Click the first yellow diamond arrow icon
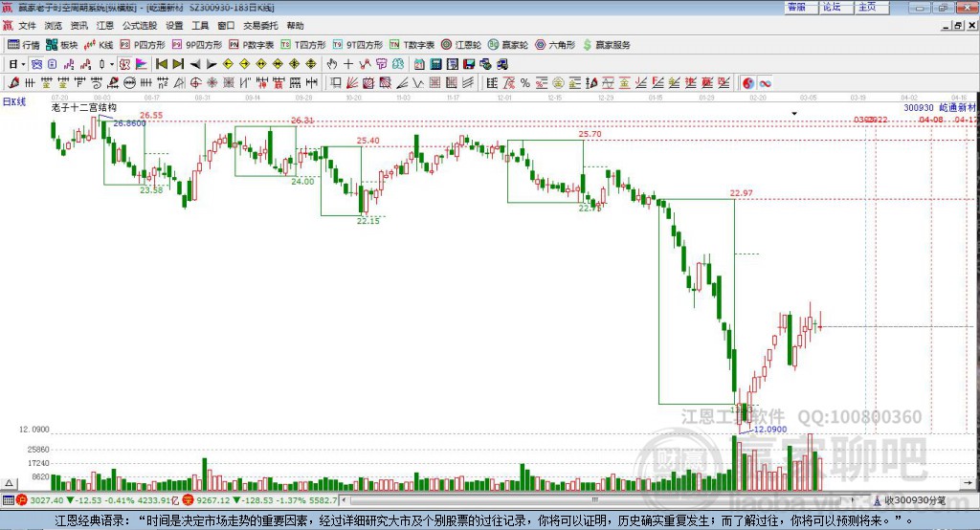980x530 pixels. click(x=228, y=64)
